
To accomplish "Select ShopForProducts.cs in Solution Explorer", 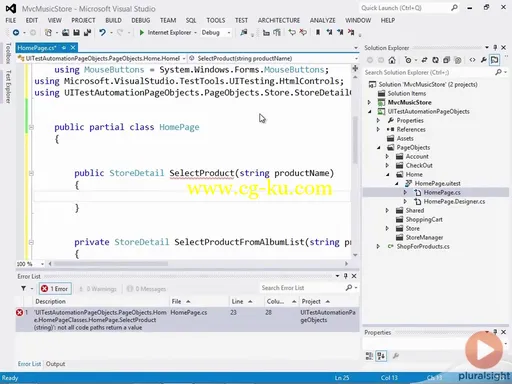I will tap(423, 246).
